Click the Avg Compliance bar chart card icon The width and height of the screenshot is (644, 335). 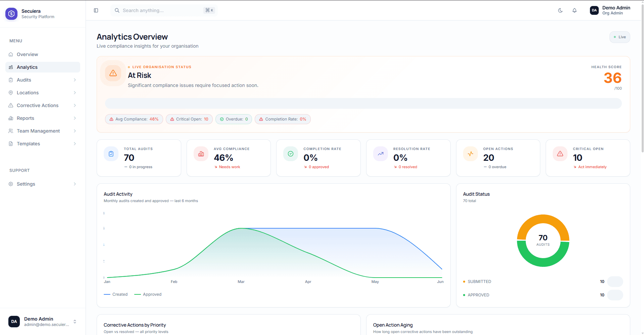click(201, 154)
